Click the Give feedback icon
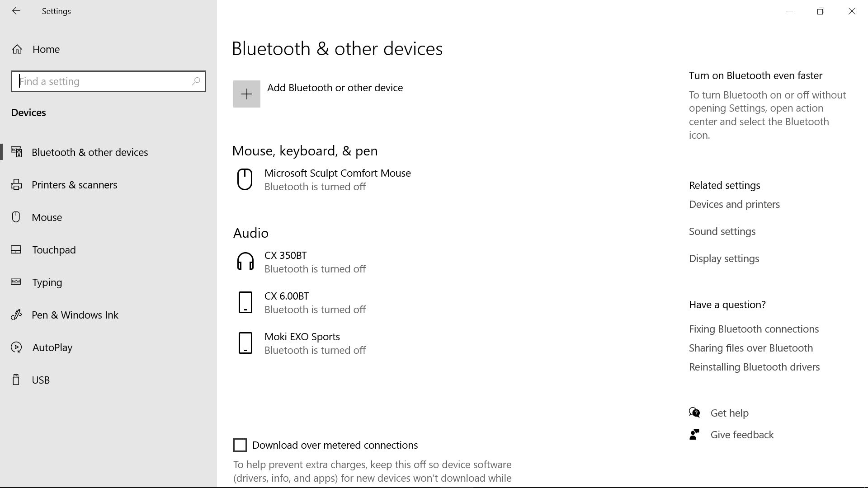Image resolution: width=868 pixels, height=488 pixels. tap(695, 434)
